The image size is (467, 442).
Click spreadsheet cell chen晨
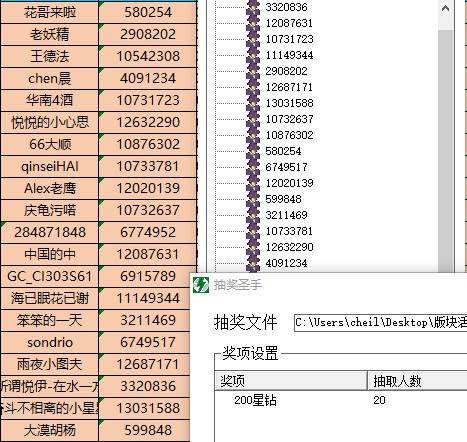[x=50, y=78]
